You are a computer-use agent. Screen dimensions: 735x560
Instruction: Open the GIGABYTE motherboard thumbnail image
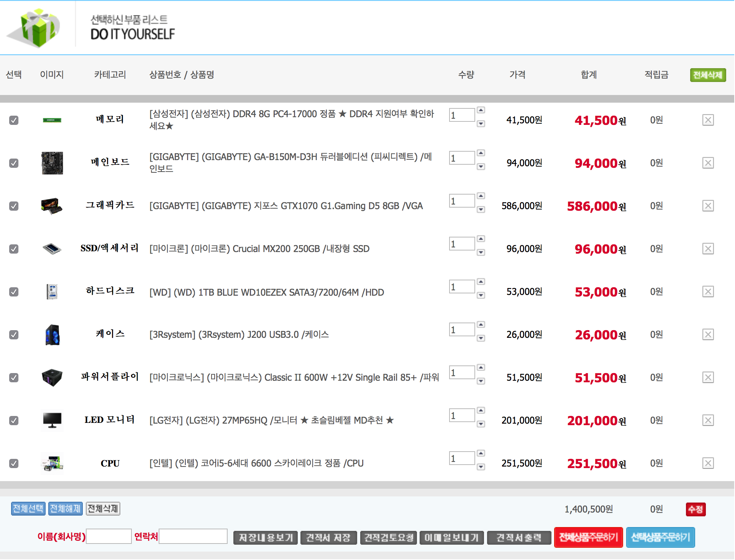tap(52, 163)
